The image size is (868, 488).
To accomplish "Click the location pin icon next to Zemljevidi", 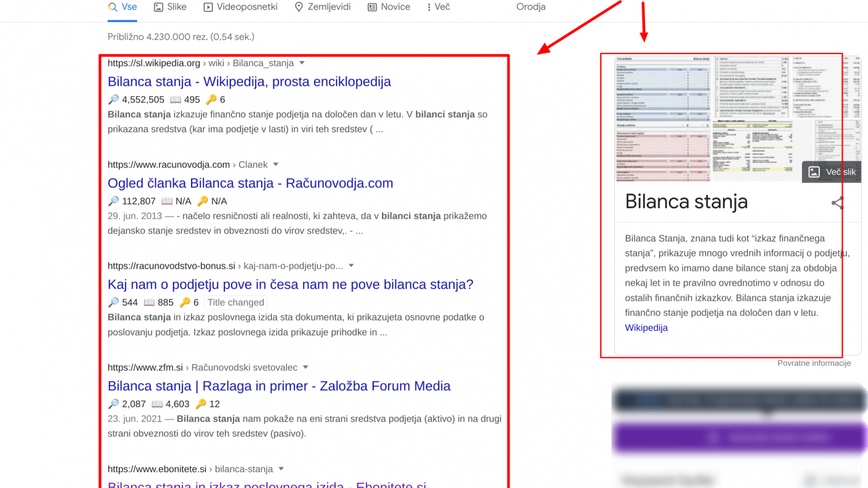I will tap(298, 7).
